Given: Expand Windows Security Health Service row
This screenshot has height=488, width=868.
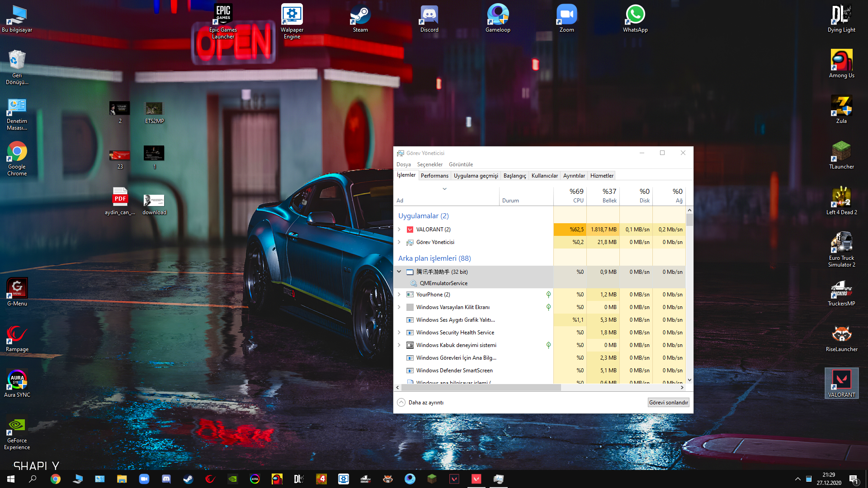Looking at the screenshot, I should tap(399, 333).
